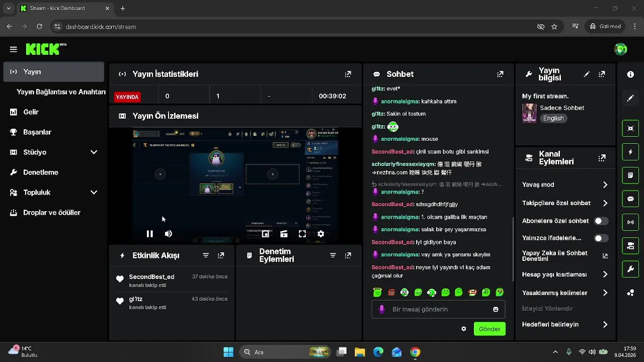This screenshot has height=362, width=644.
Task: Switch the preview to theater mode
Action: pyautogui.click(x=284, y=234)
